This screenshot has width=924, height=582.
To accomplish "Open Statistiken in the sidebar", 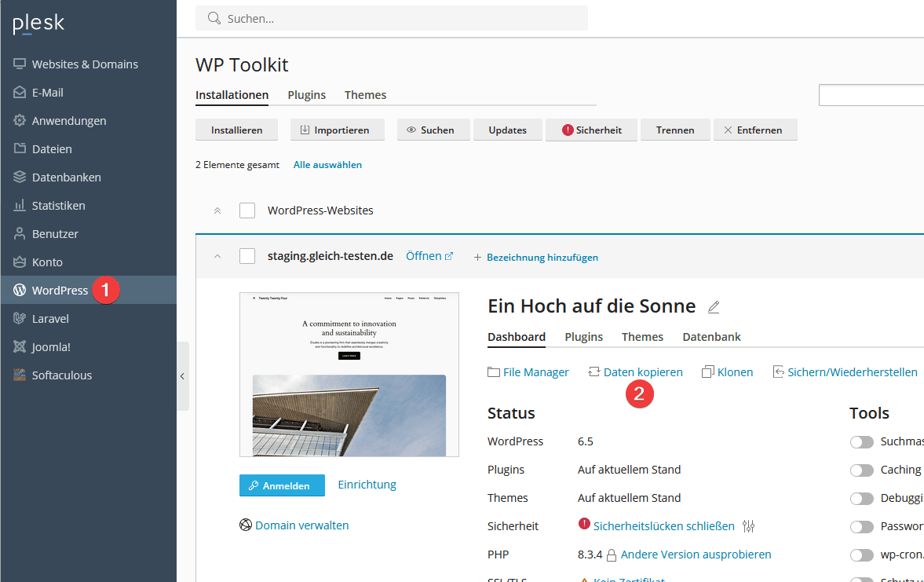I will [x=58, y=206].
